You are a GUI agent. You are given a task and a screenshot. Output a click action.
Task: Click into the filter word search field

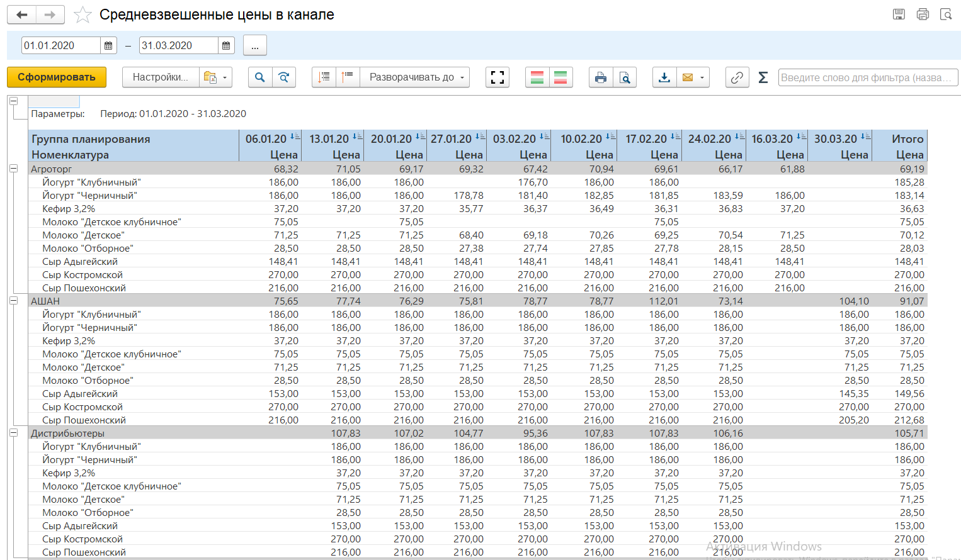pyautogui.click(x=867, y=77)
